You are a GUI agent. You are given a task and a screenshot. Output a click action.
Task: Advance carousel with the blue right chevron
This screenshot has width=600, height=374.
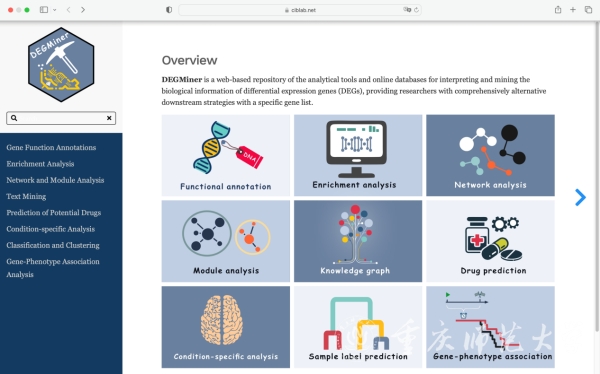coord(580,198)
